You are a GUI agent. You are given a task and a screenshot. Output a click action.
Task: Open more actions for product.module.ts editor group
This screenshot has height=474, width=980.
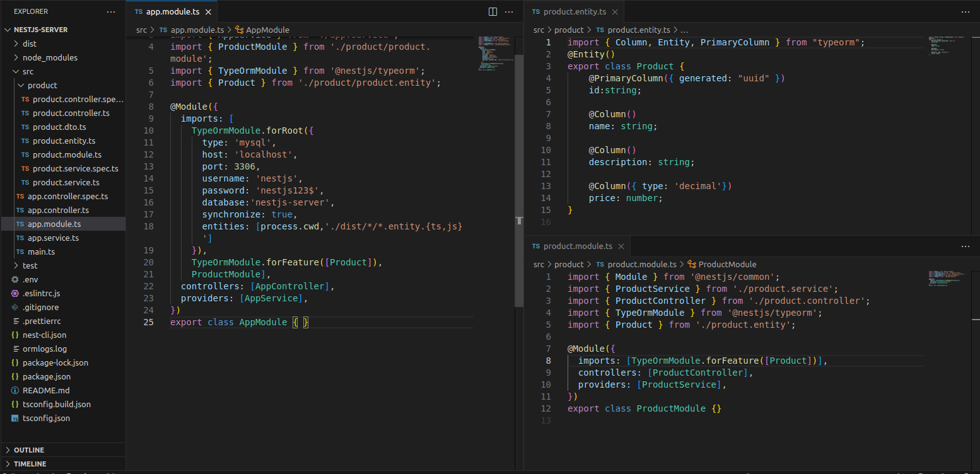point(965,246)
